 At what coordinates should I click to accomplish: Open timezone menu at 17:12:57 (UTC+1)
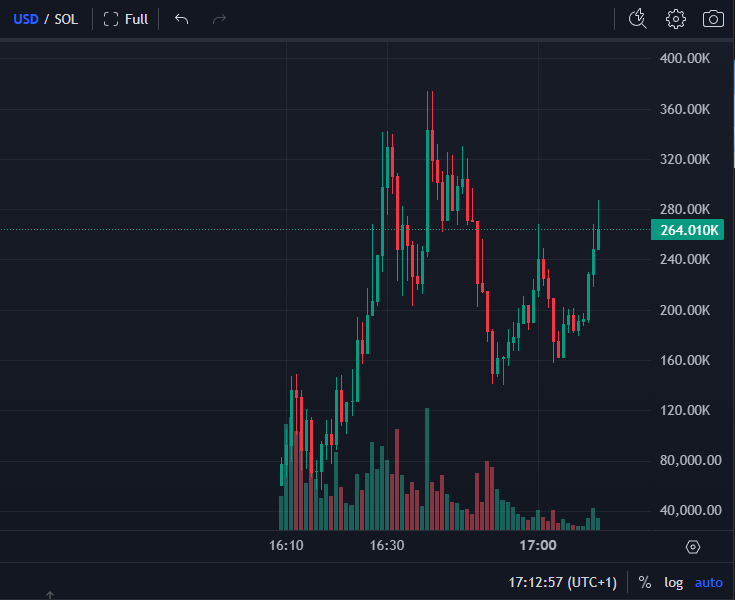(562, 583)
